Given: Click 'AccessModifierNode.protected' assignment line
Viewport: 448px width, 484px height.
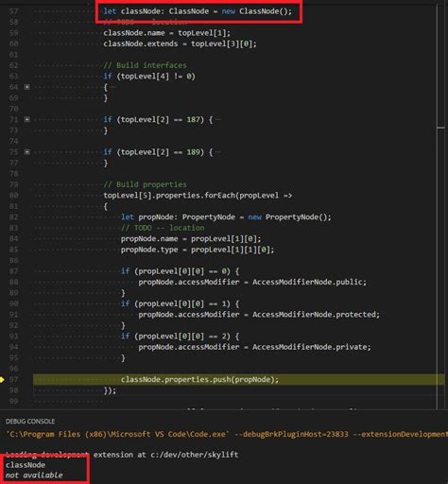Looking at the screenshot, I should click(259, 315).
